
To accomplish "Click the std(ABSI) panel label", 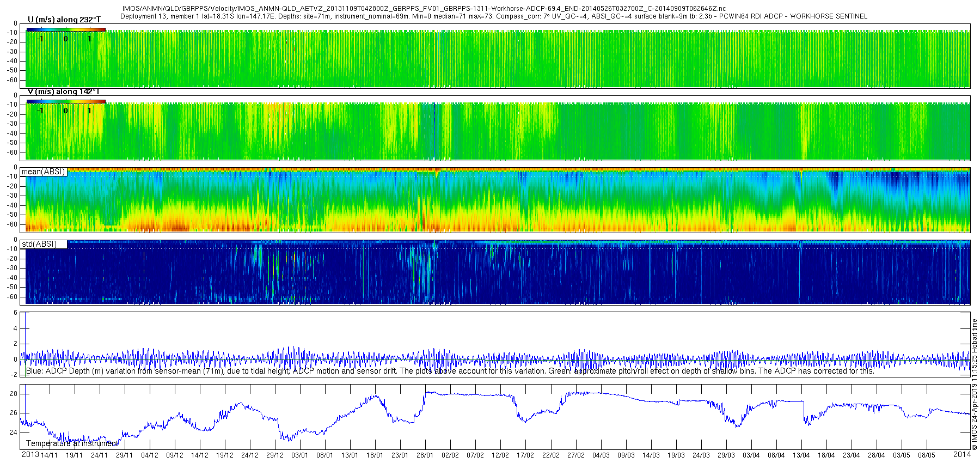I will (39, 244).
